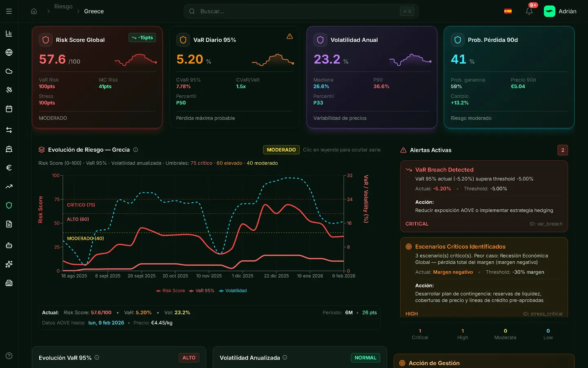Expand the hamburger sidebar menu

(9, 11)
